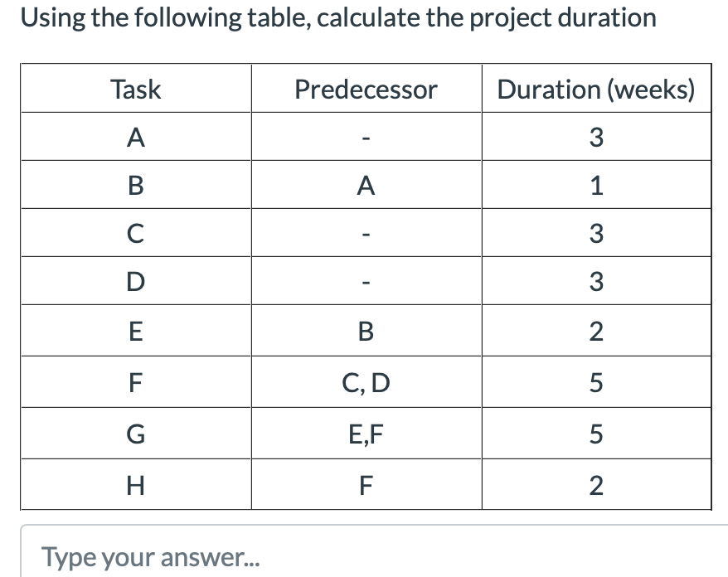This screenshot has width=728, height=577.
Task: Click the Task H cell
Action: coord(135,486)
